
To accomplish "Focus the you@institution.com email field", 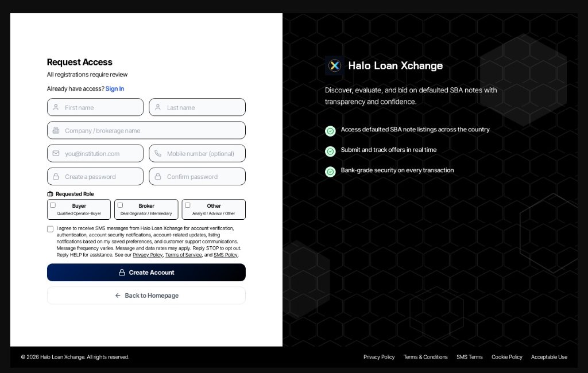I will (x=95, y=153).
